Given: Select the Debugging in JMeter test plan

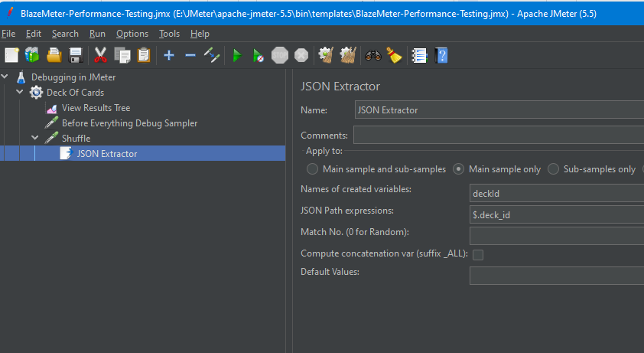Looking at the screenshot, I should tap(73, 77).
